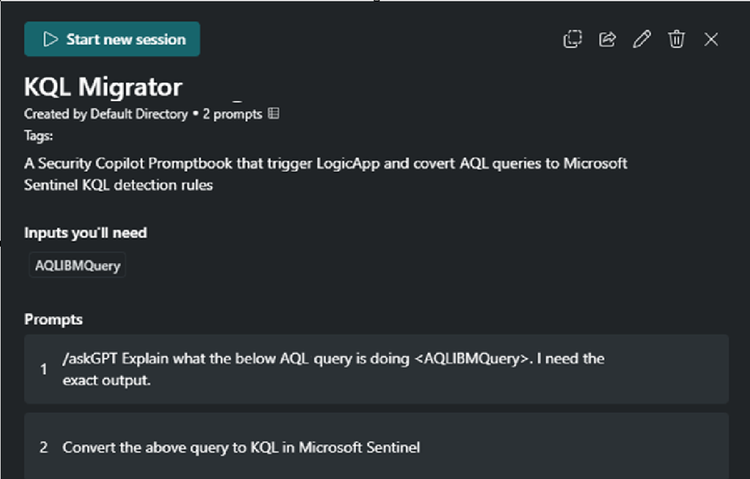Click the KQL Migrator title

click(x=103, y=87)
